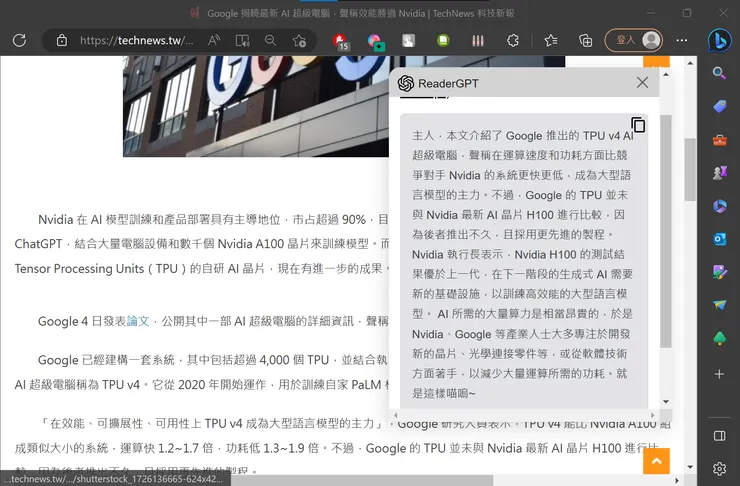Open Favorites list icon

coord(551,41)
